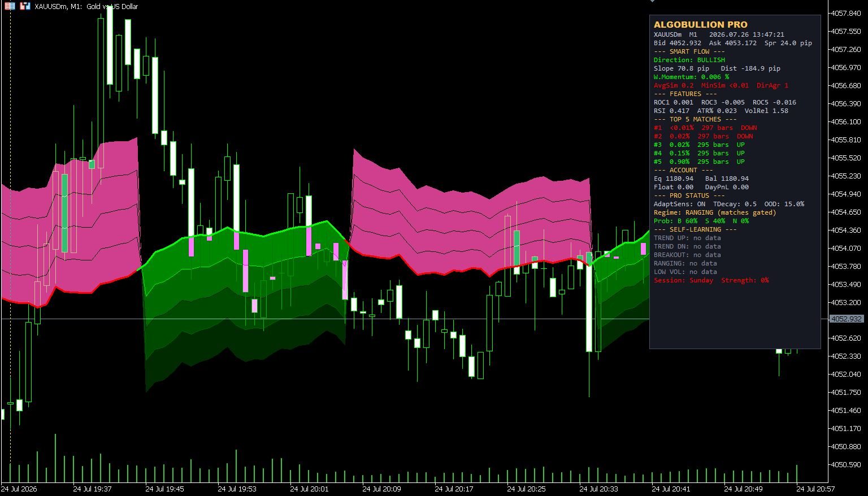Click the Session: Sunday Strength: 0% line
868x496 pixels.
[x=711, y=280]
